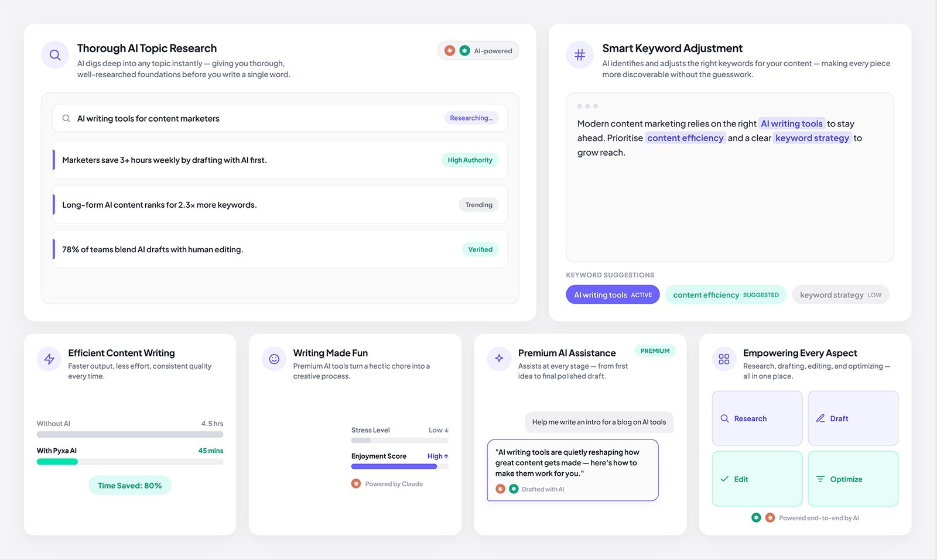Screen dimensions: 937x560
Task: Click the magnifier icon beside Thorough AI Topic Research
Action: [x=55, y=55]
